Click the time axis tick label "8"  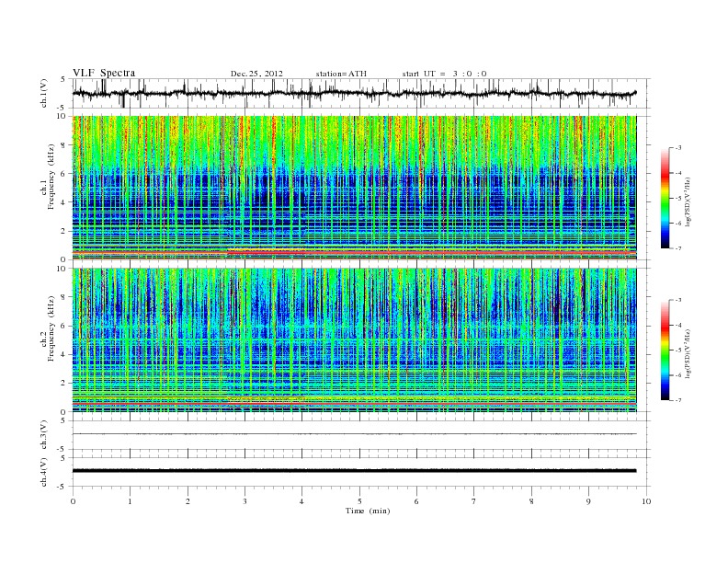point(531,501)
